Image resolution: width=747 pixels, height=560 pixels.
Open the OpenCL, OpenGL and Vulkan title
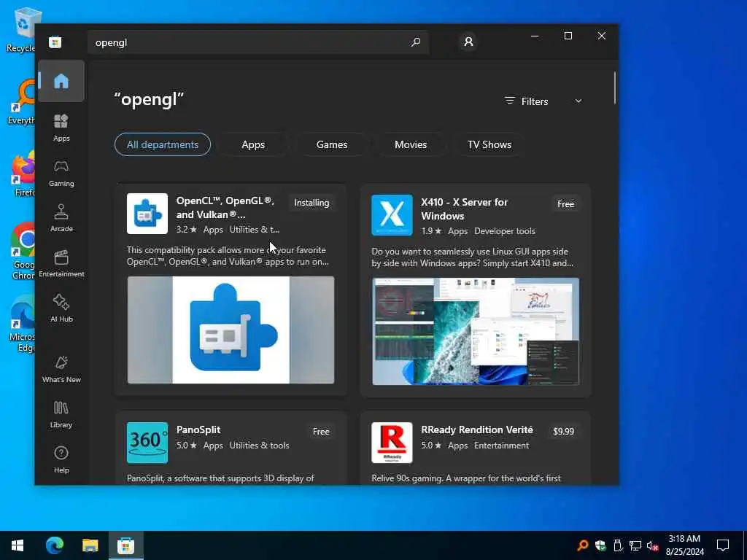click(225, 208)
